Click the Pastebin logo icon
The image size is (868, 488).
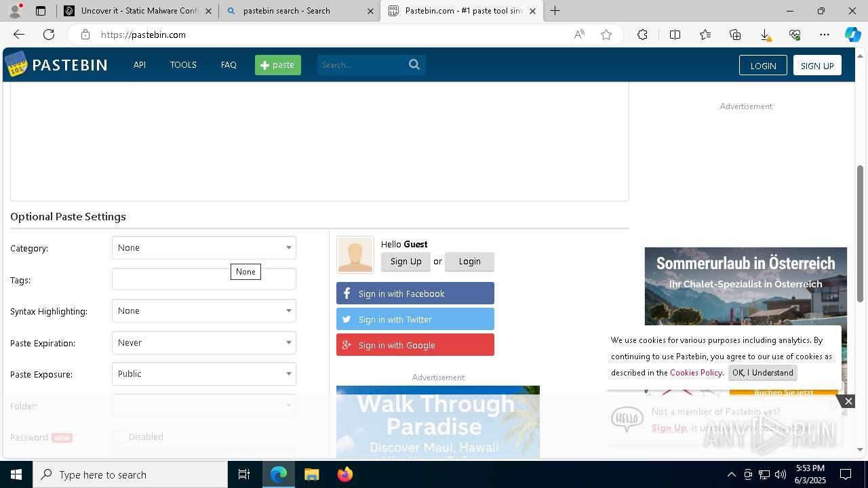point(16,64)
